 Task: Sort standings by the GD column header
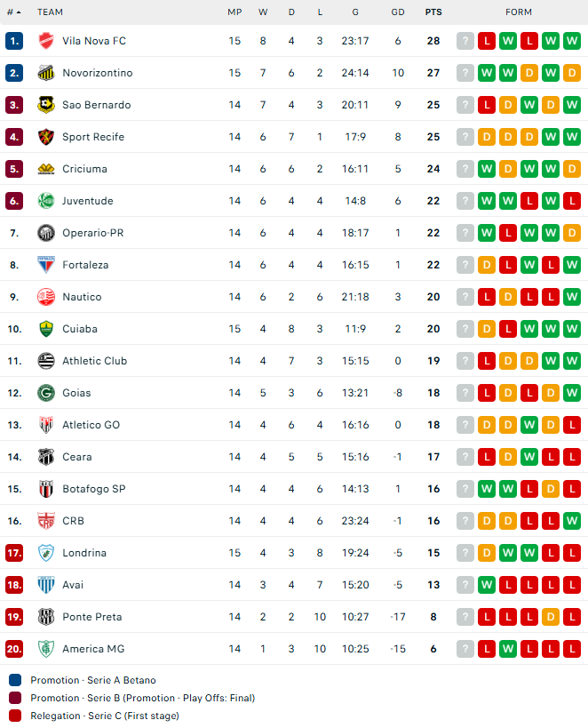coord(398,12)
